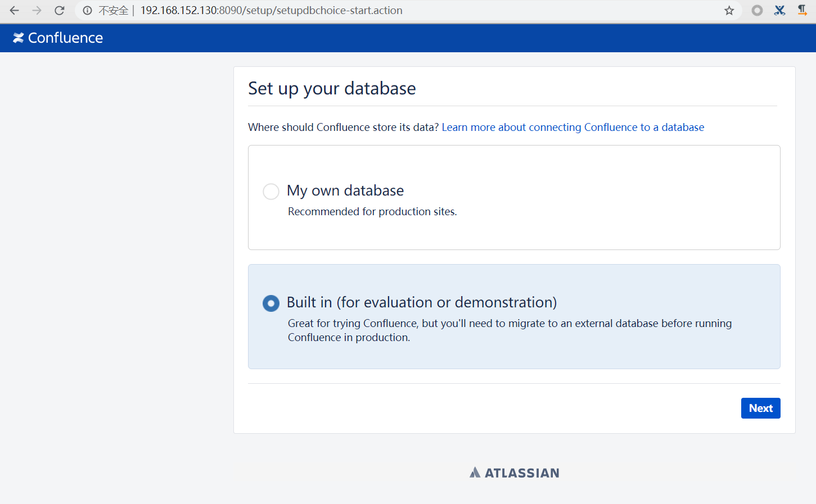Click the 'My own database' label text
Image resolution: width=816 pixels, height=504 pixels.
(345, 191)
